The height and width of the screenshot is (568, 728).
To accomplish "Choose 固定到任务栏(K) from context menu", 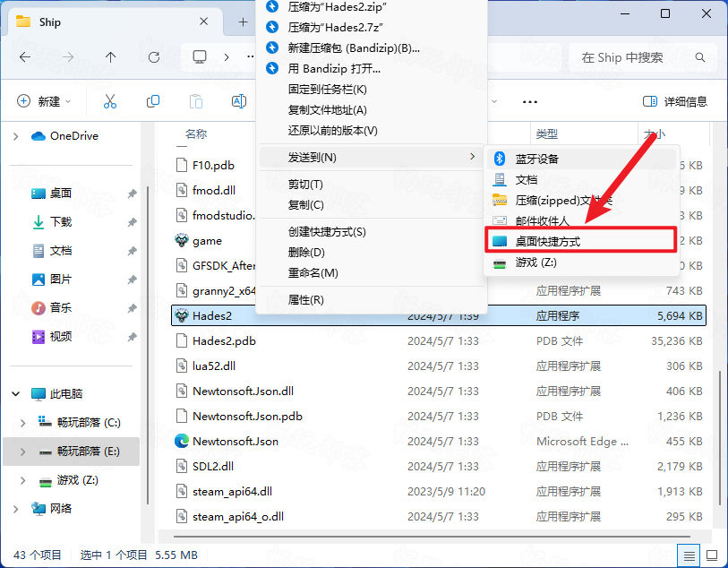I will point(372,90).
